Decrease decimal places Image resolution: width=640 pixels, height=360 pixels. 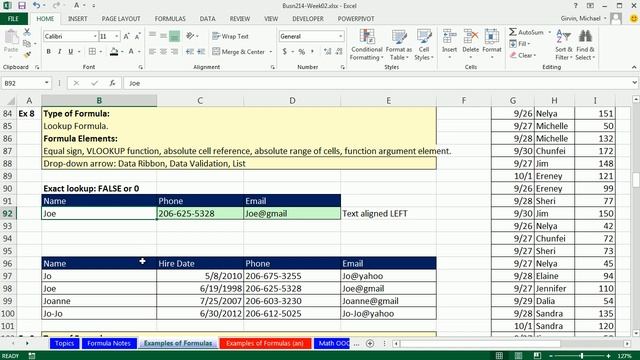(339, 51)
